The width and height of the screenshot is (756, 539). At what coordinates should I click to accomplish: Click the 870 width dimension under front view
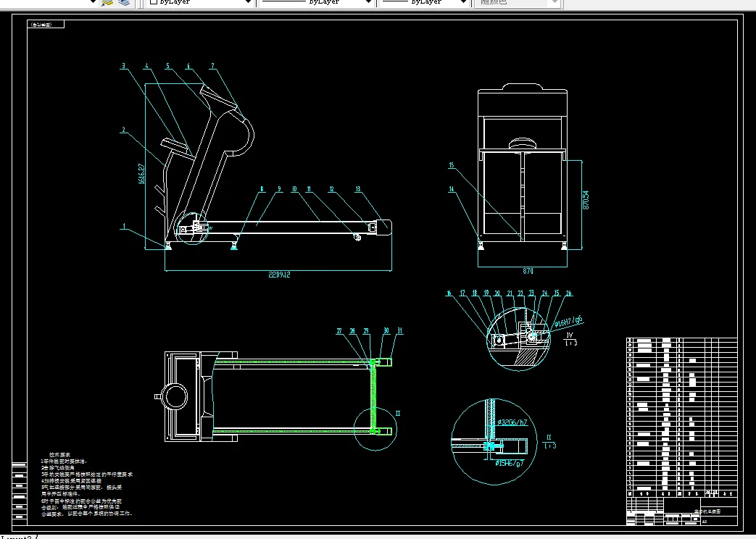[x=528, y=272]
